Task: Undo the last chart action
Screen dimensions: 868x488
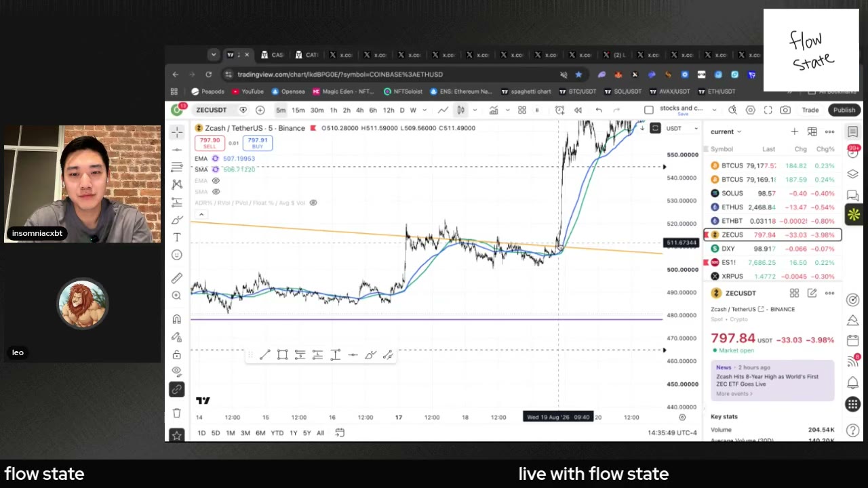Action: pos(599,110)
